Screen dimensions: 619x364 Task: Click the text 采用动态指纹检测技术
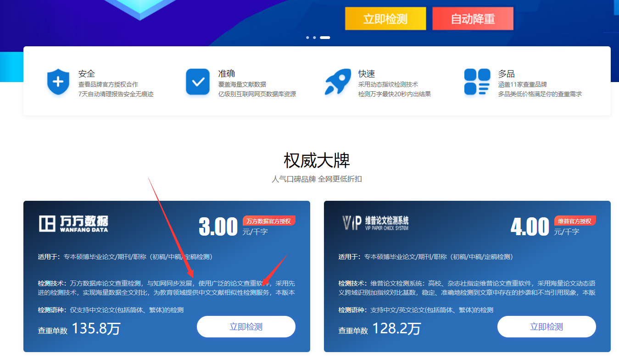[388, 84]
